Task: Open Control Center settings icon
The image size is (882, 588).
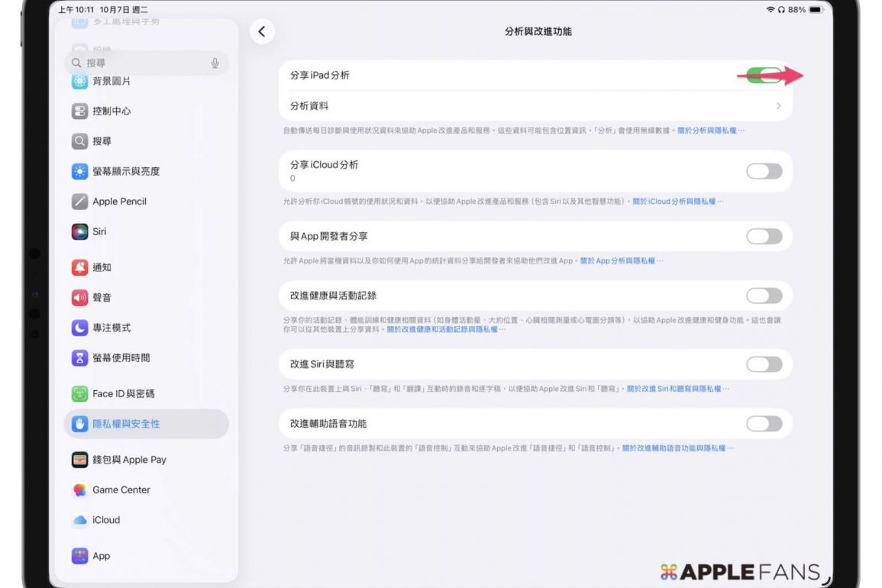Action: pos(80,111)
